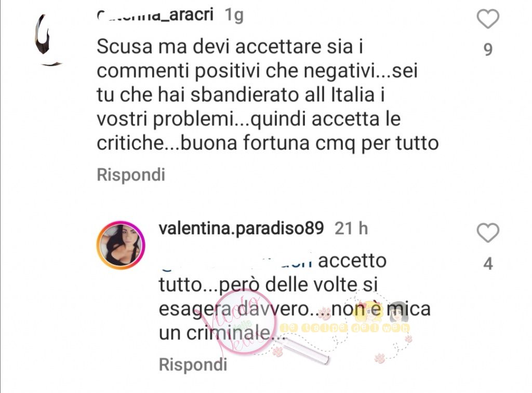Tap the heart on valentina.paradiso89's reply
Screen dimensions: 532x393
pyautogui.click(x=488, y=233)
